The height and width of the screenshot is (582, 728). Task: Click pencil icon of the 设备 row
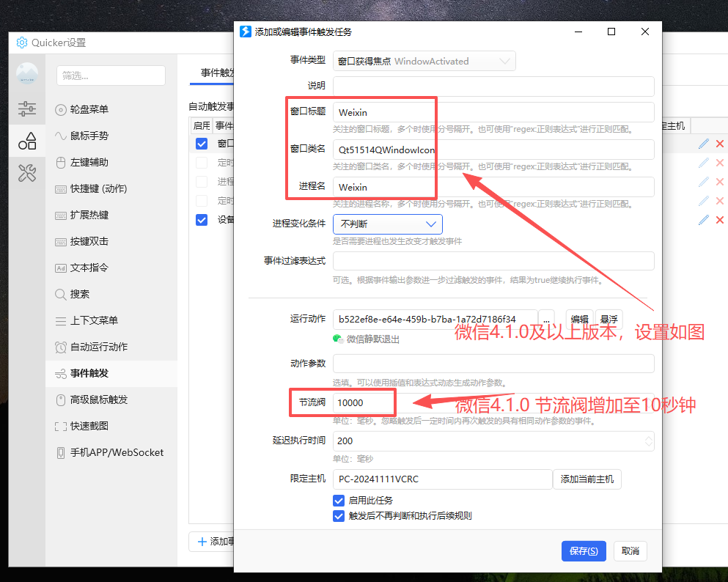click(x=703, y=219)
